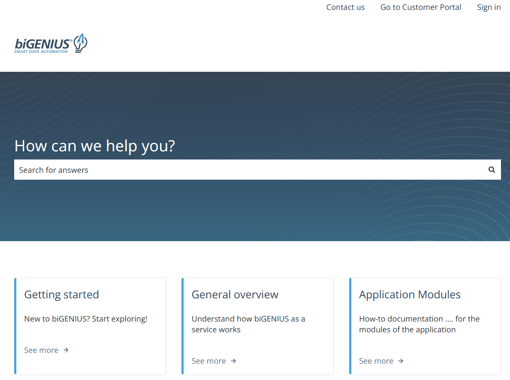Click "New to biGENIUS? Start exploring!" text

point(86,319)
